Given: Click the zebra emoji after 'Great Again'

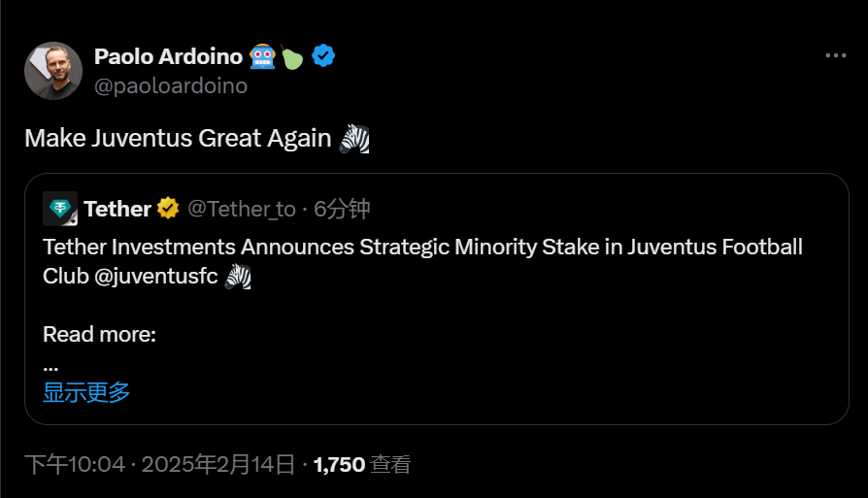Looking at the screenshot, I should (x=354, y=138).
